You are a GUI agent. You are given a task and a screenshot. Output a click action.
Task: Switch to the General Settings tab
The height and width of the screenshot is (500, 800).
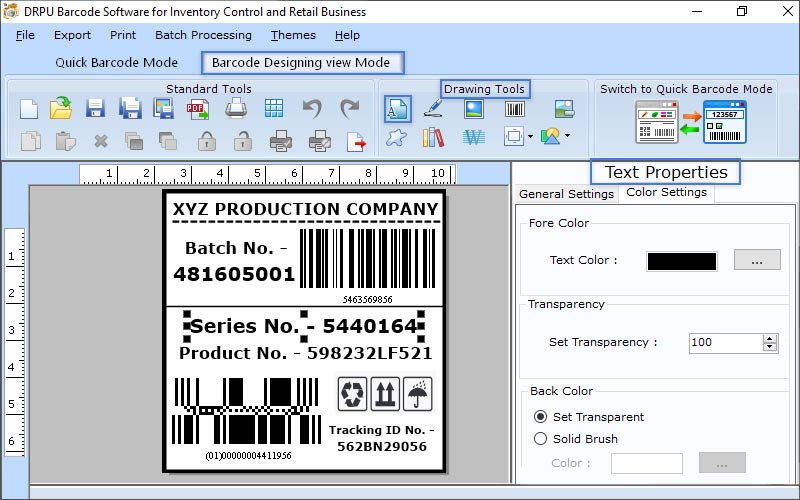pos(566,194)
